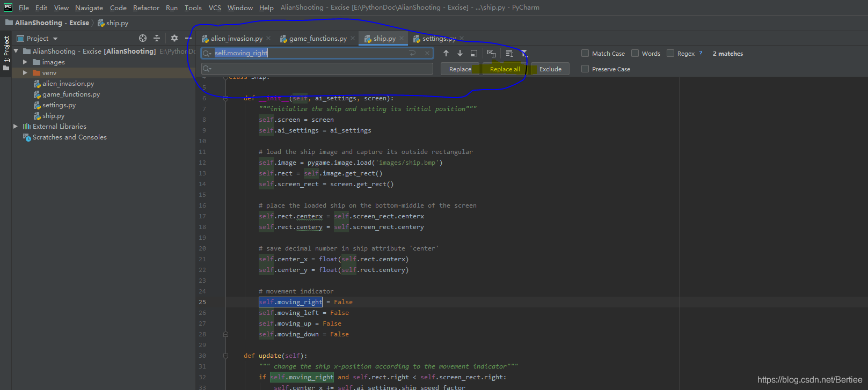Open the regex help question mark
The image size is (868, 390).
point(701,53)
